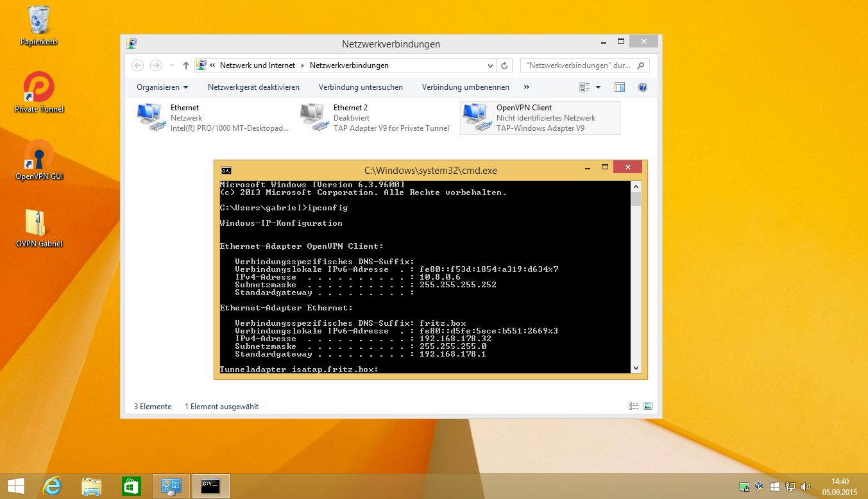Viewport: 868px width, 499px height.
Task: Show the preview pane
Action: point(620,87)
